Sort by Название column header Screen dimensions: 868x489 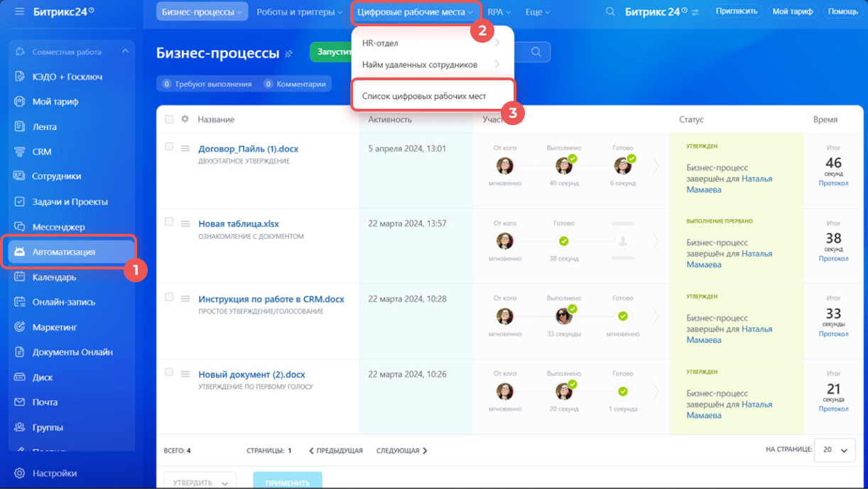pos(216,119)
